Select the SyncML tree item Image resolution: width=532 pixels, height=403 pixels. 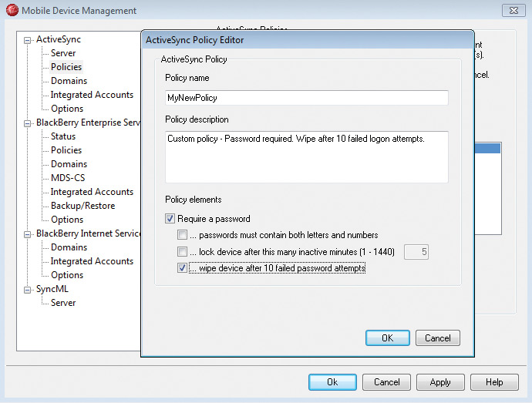pyautogui.click(x=52, y=289)
